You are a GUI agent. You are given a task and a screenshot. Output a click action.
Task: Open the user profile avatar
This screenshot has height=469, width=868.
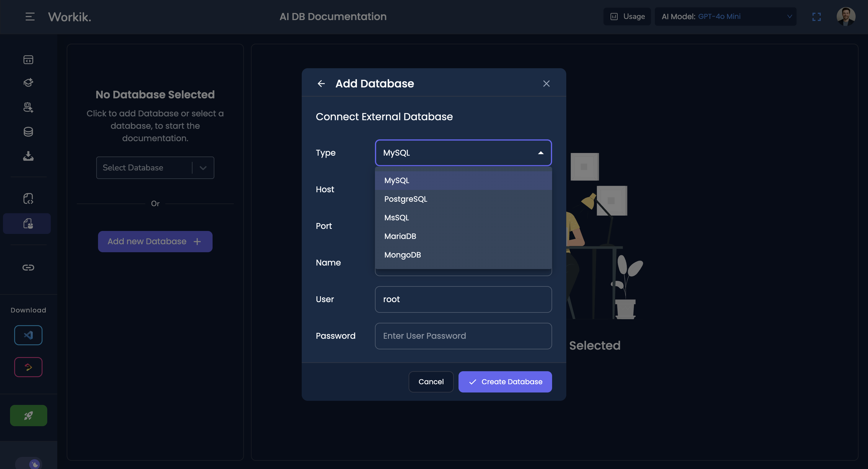[846, 17]
